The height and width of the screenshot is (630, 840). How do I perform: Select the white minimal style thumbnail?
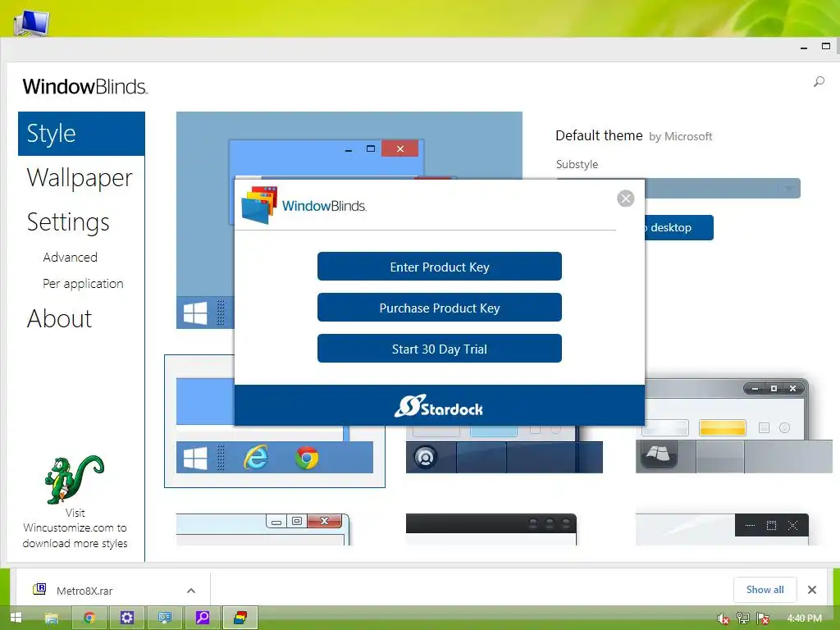(x=722, y=529)
